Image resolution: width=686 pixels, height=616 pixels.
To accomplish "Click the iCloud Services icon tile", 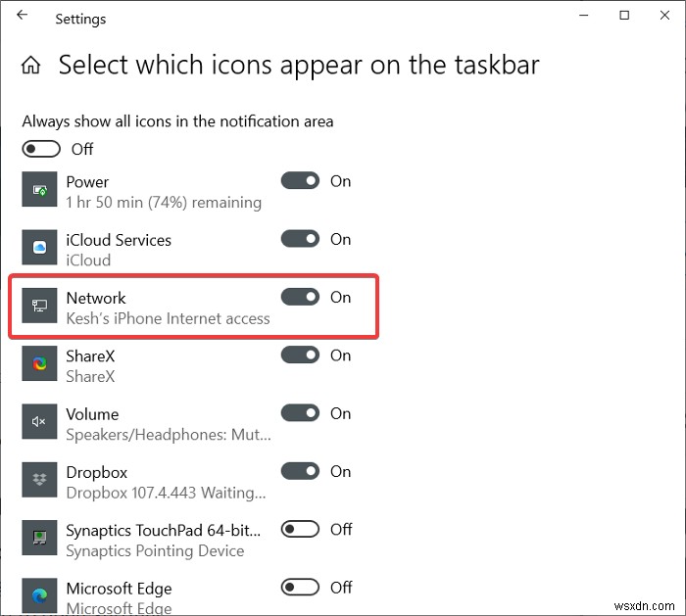I will coord(39,247).
